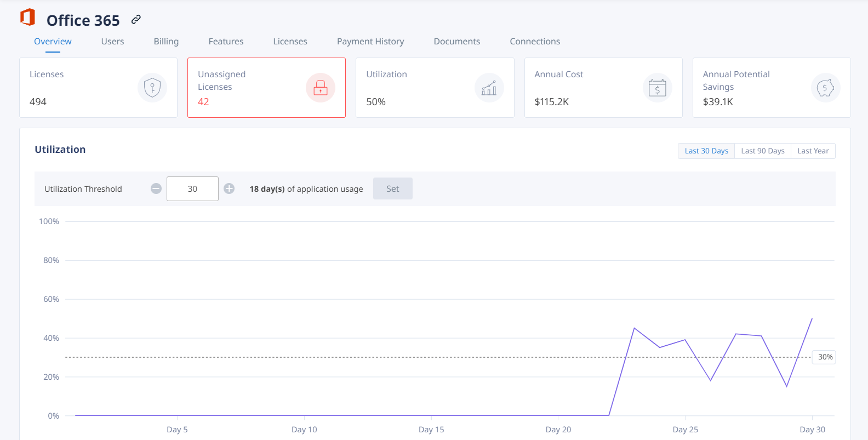868x440 pixels.
Task: Click the 50% utilization value
Action: (x=376, y=102)
